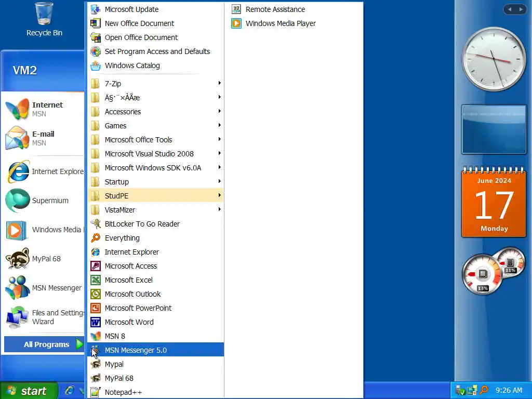The height and width of the screenshot is (399, 532).
Task: Click the slideshow picture gadget
Action: point(494,129)
